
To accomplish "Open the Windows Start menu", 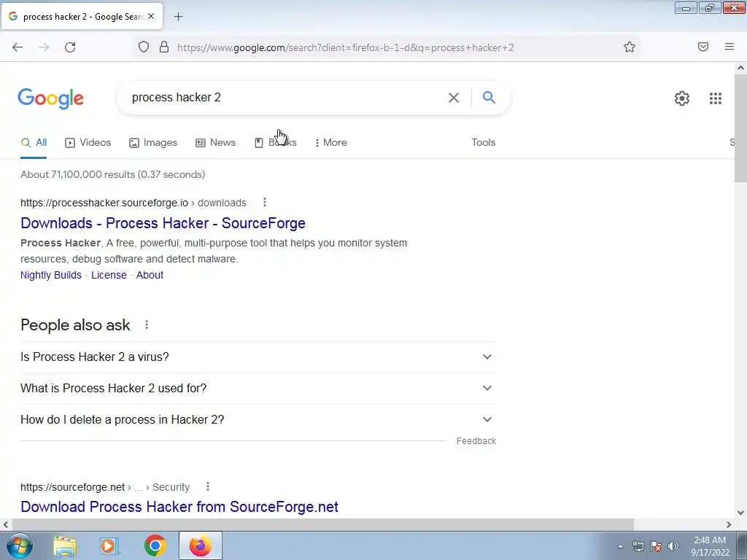I will tap(20, 545).
